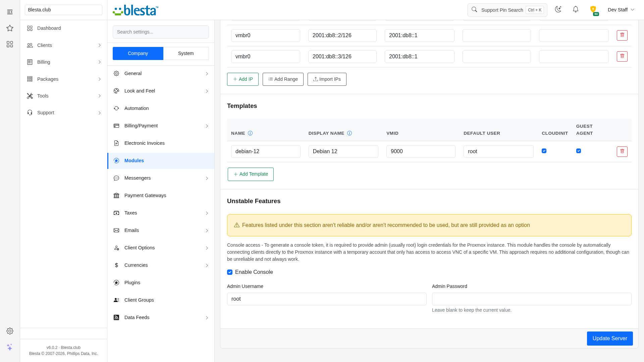
Task: Toggle dark mode moon icon
Action: click(x=558, y=9)
